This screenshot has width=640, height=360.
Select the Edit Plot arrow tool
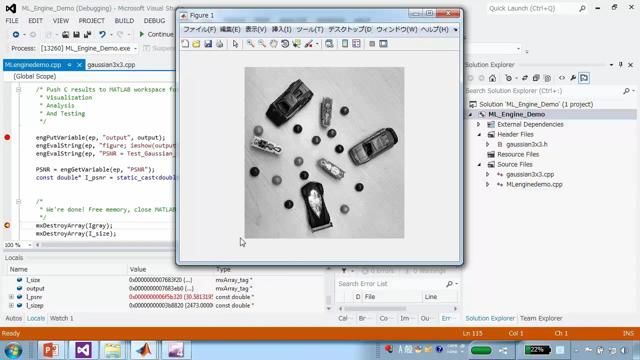(236, 44)
